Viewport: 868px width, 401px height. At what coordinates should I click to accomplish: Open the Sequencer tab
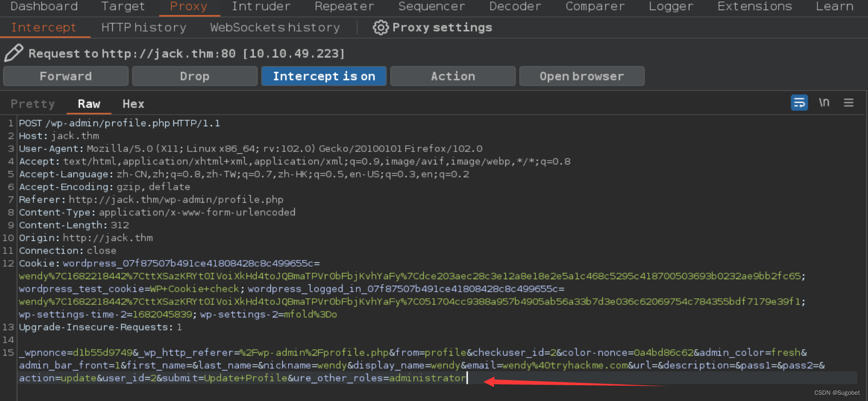coord(431,6)
